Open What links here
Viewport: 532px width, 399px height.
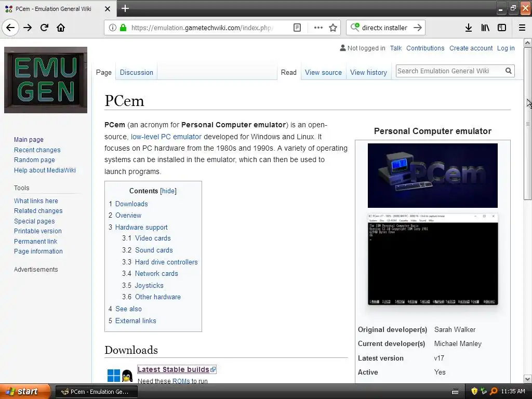(36, 201)
